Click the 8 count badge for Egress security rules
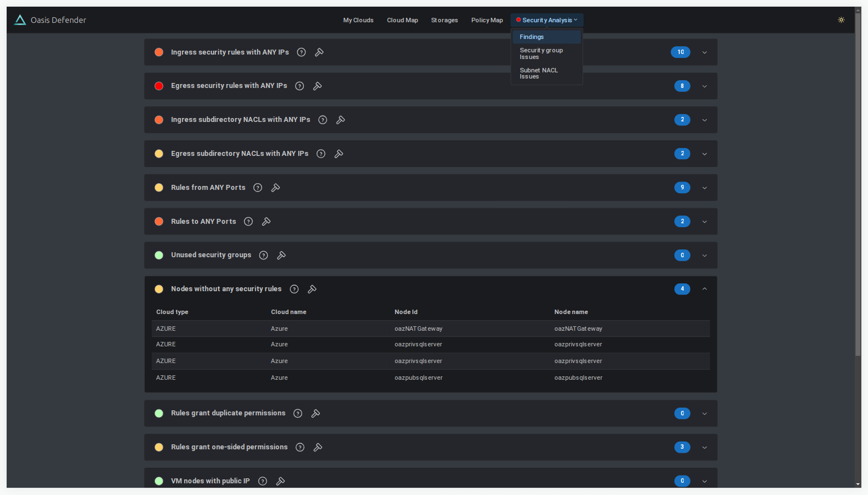 [682, 86]
